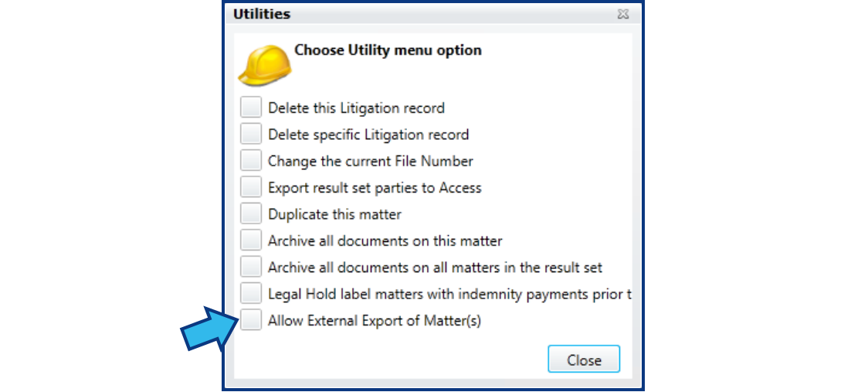
Task: Check Archive all documents on this matter box
Action: 251,240
